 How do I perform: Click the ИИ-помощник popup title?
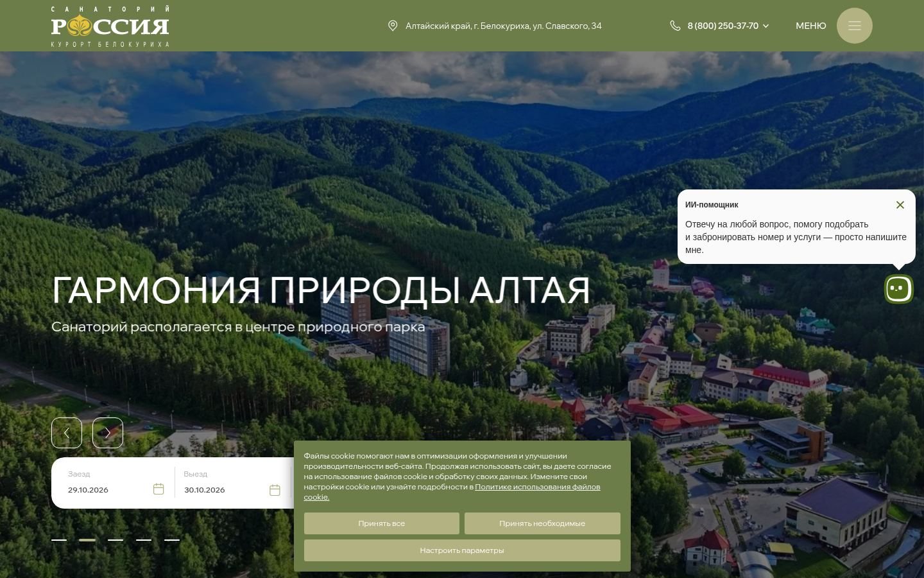[712, 205]
